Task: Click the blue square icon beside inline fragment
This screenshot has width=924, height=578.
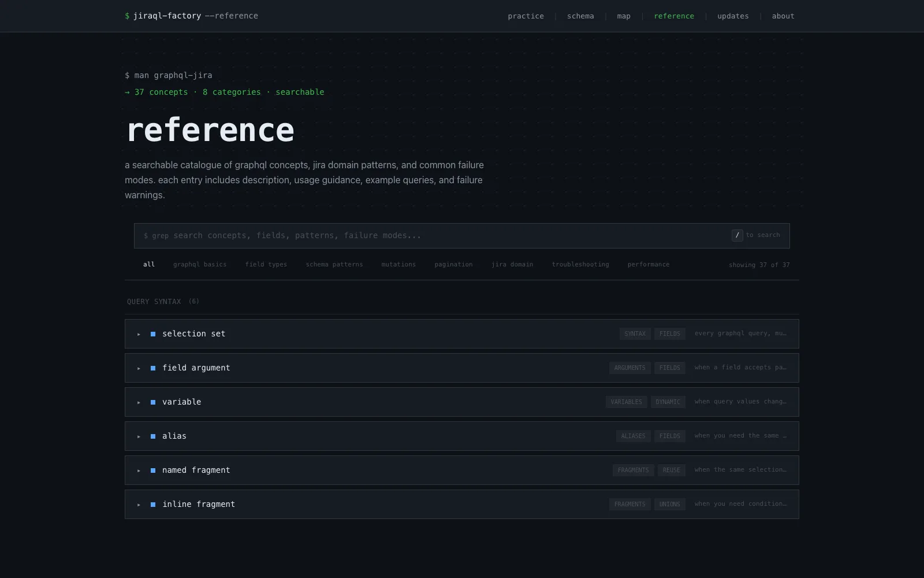Action: coord(153,505)
